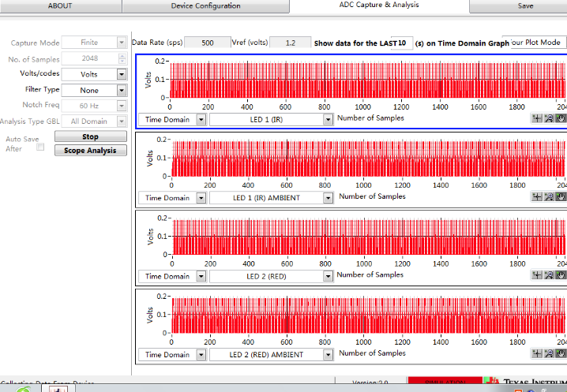The height and width of the screenshot is (392, 567).
Task: Click the show-last-seconds input field
Action: (x=401, y=43)
